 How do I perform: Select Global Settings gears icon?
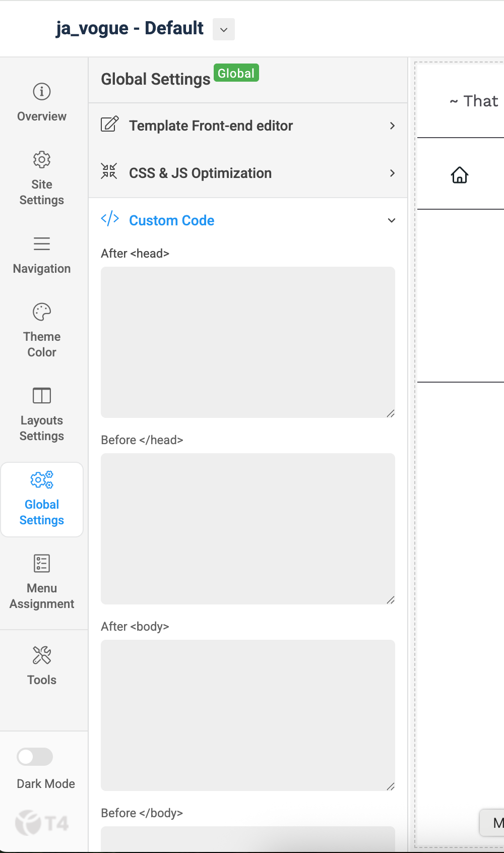[42, 480]
